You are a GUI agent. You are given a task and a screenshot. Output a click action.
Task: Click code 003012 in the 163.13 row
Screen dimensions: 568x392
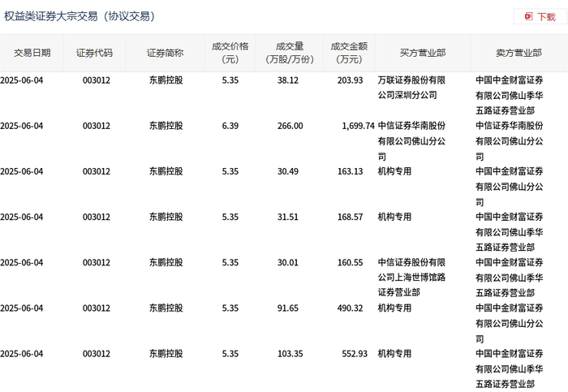click(x=97, y=171)
